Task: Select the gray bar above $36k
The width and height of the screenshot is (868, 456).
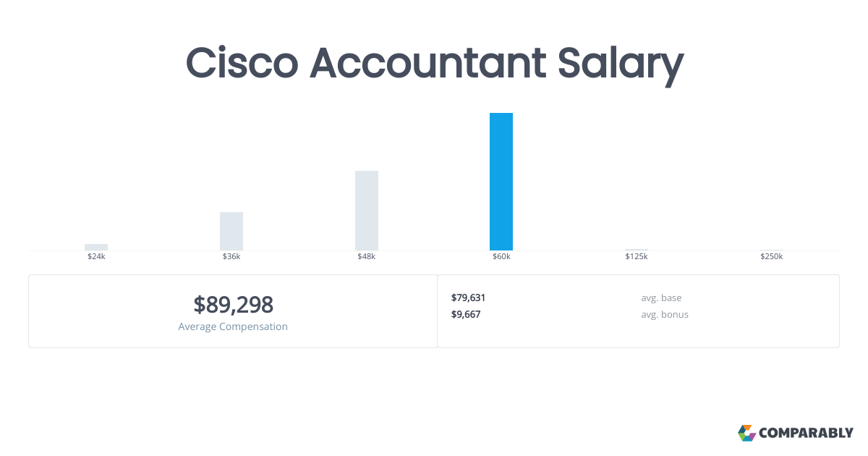Action: click(x=231, y=231)
